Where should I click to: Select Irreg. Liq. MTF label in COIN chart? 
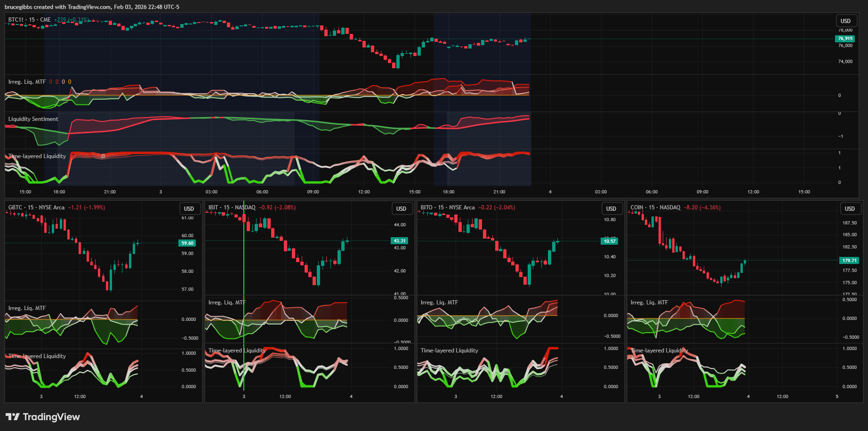point(649,303)
